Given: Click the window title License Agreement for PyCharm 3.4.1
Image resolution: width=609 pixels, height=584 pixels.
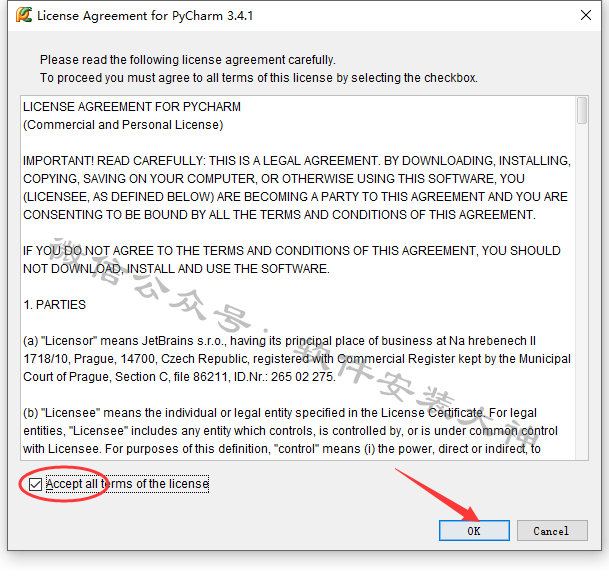Looking at the screenshot, I should point(145,16).
